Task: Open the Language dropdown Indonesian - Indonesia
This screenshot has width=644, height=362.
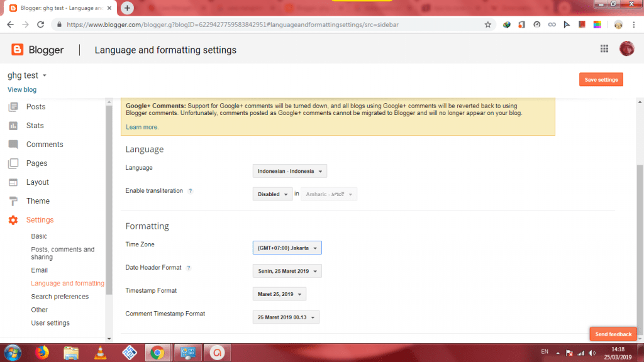Action: coord(289,171)
